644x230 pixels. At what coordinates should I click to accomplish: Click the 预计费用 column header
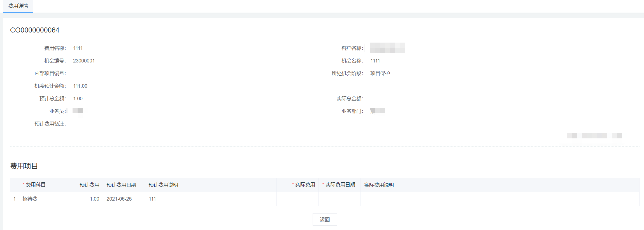point(89,185)
